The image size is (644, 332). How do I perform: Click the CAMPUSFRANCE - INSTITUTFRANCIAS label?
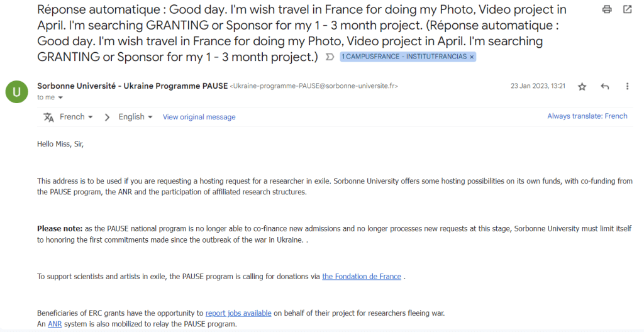coord(404,57)
